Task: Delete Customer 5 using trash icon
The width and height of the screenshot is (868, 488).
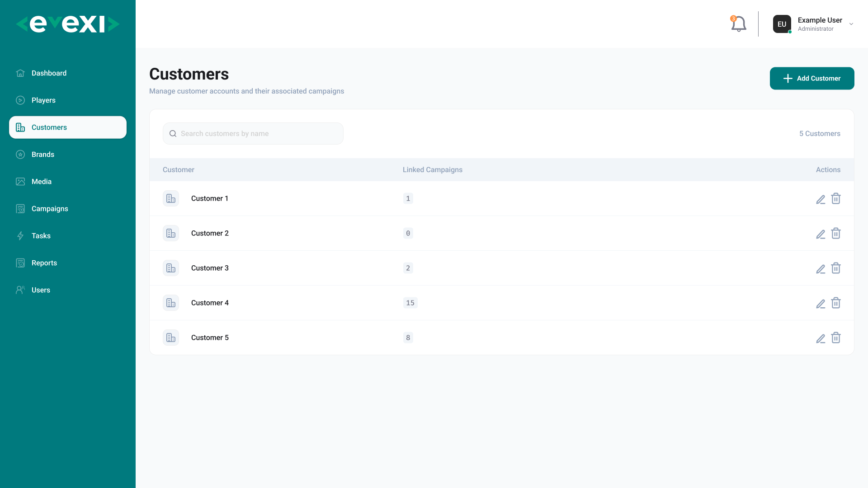Action: 836,338
